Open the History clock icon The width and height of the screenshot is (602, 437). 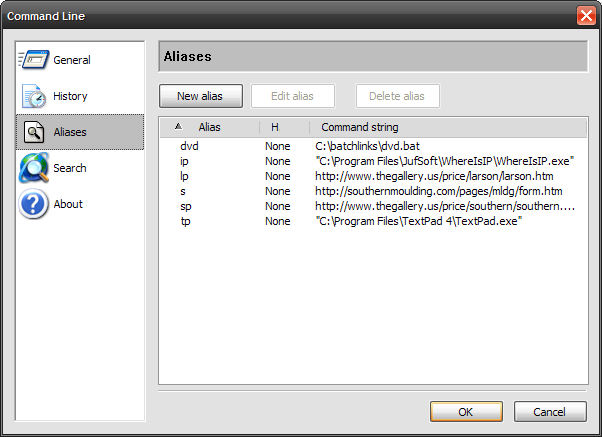[34, 96]
